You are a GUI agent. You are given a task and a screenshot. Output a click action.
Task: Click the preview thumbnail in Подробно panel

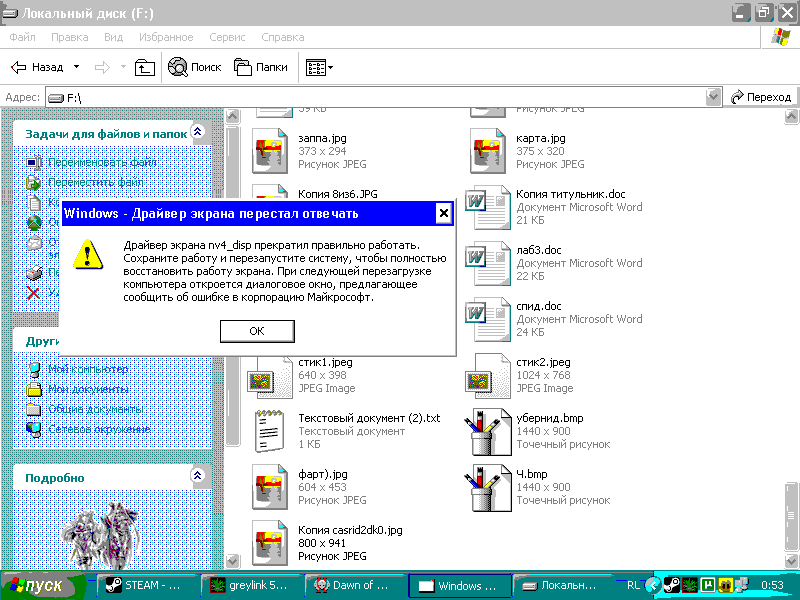tap(102, 535)
